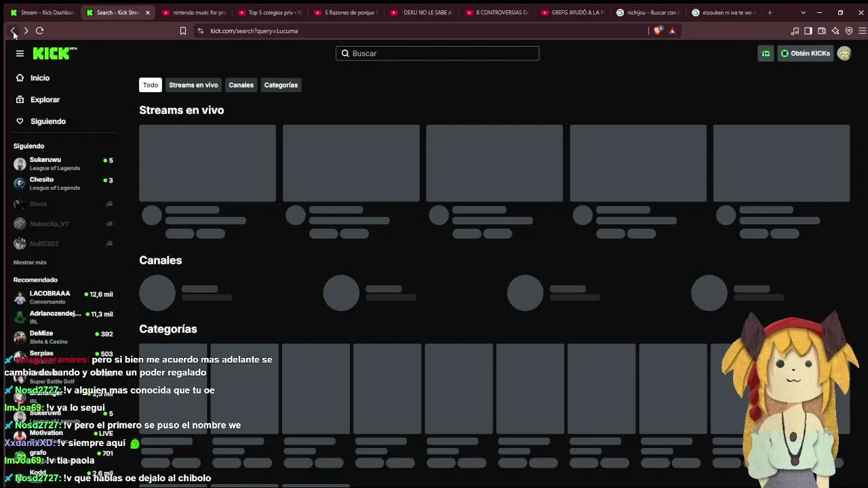
Task: Open the Leo AI sparkle icon
Action: coord(835,30)
